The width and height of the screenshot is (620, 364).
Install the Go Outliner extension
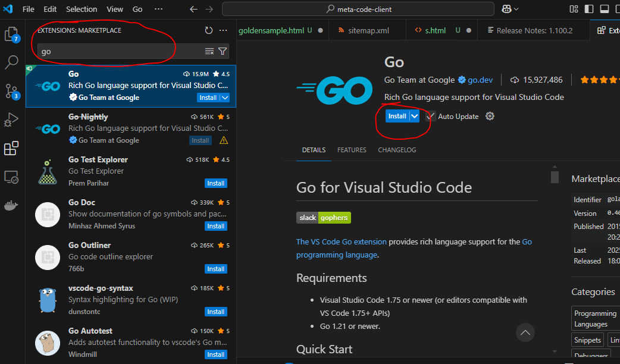click(x=216, y=269)
